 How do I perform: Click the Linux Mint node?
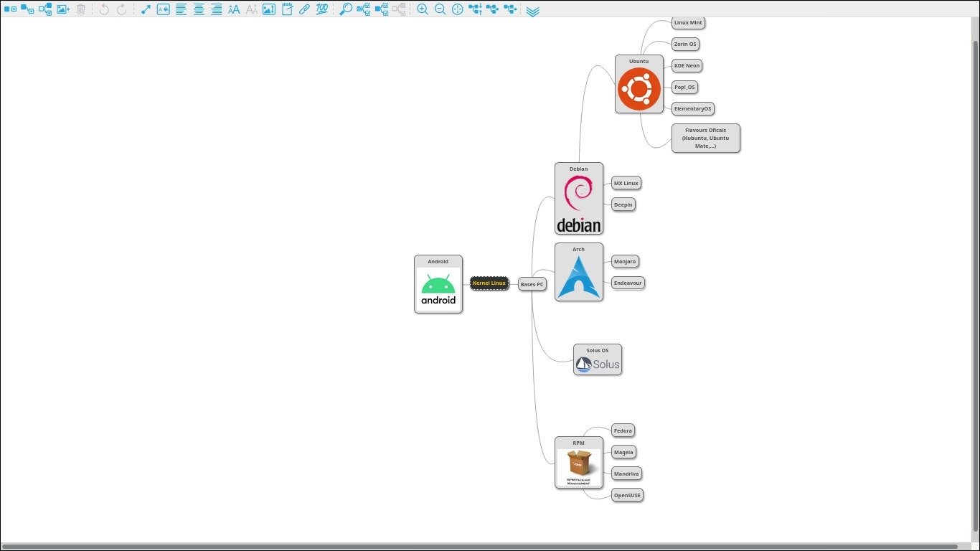[688, 23]
